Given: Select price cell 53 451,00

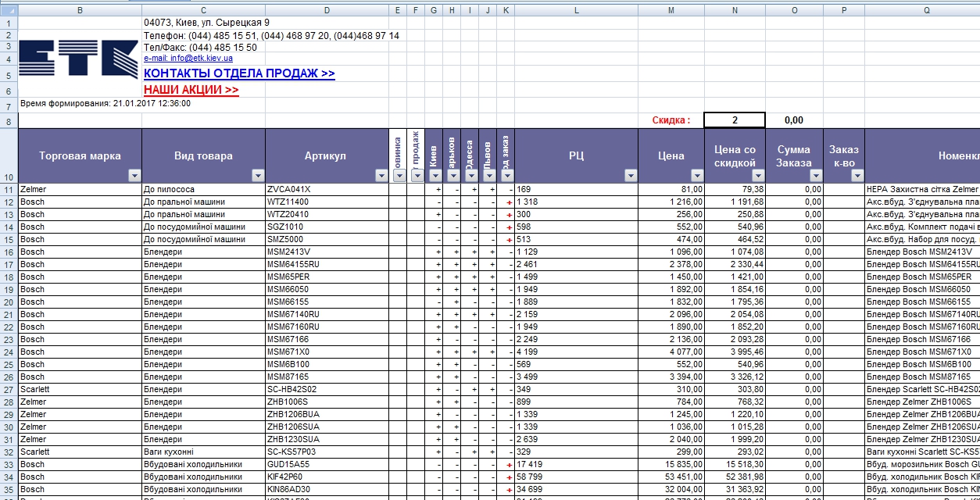Looking at the screenshot, I should (671, 477).
